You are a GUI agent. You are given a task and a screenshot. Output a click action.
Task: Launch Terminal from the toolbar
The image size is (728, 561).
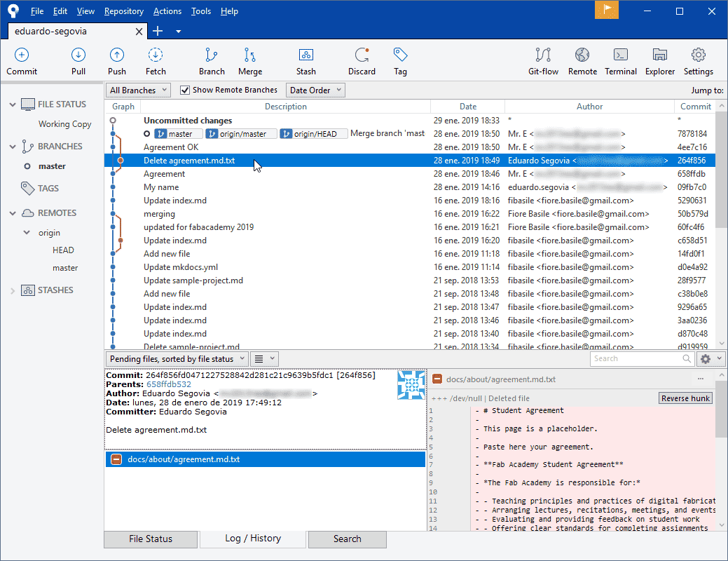point(621,56)
